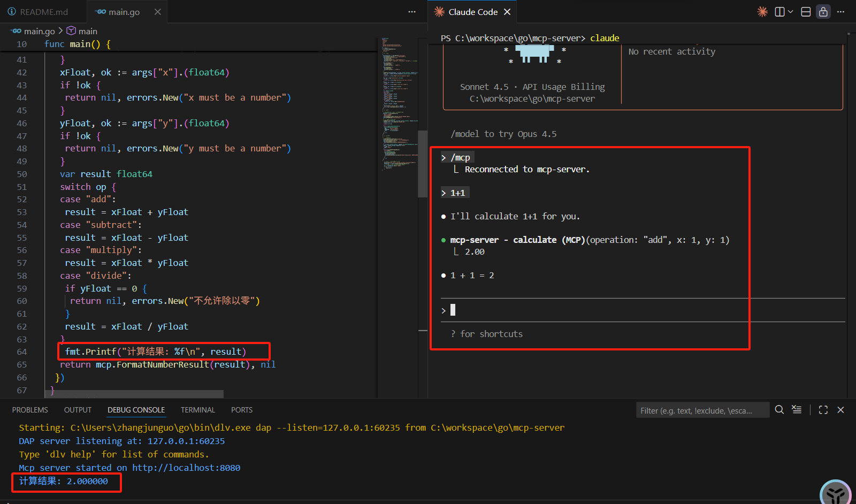Click the '1 + 1 = 2' answer line

click(472, 275)
